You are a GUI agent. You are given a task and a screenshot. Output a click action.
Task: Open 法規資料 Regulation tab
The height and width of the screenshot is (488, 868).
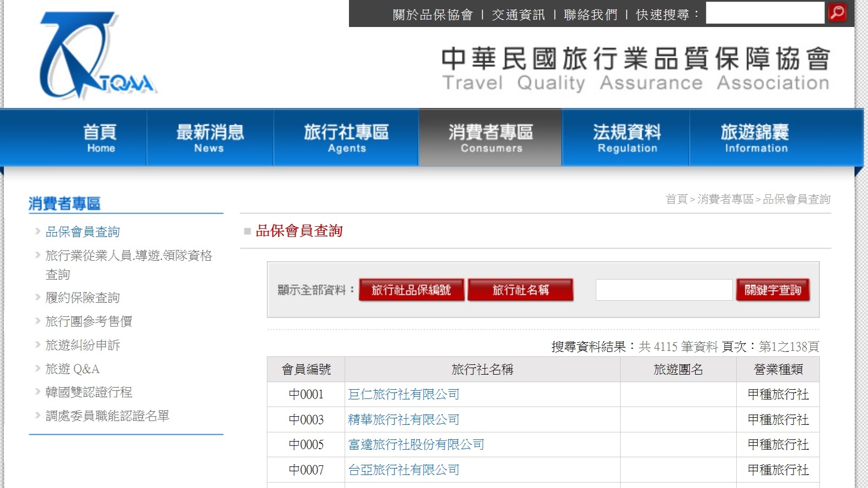click(627, 138)
